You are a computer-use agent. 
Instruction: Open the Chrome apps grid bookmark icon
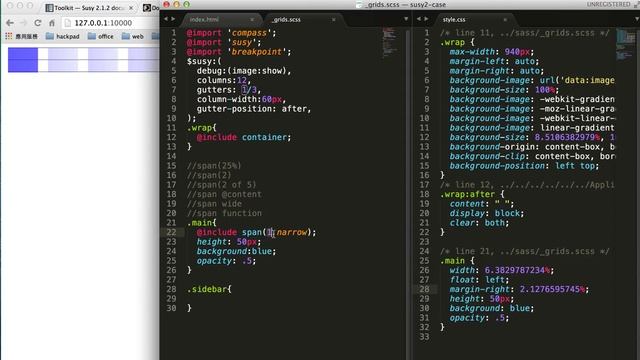point(9,36)
